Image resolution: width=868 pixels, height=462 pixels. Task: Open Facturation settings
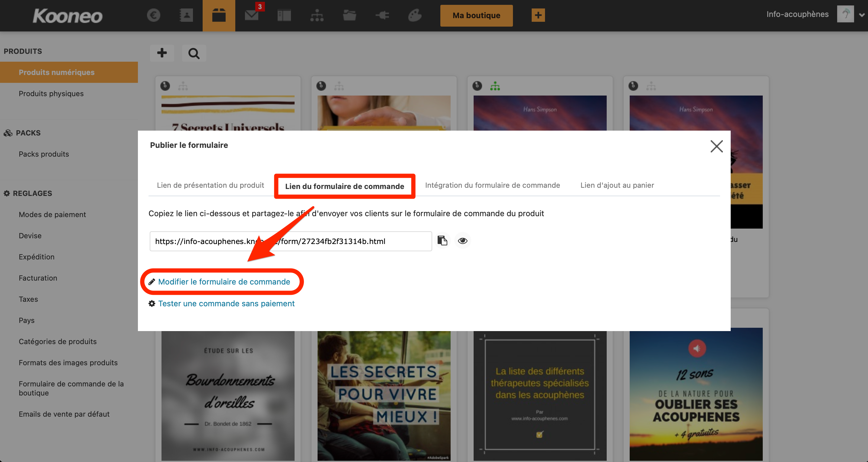(x=38, y=278)
